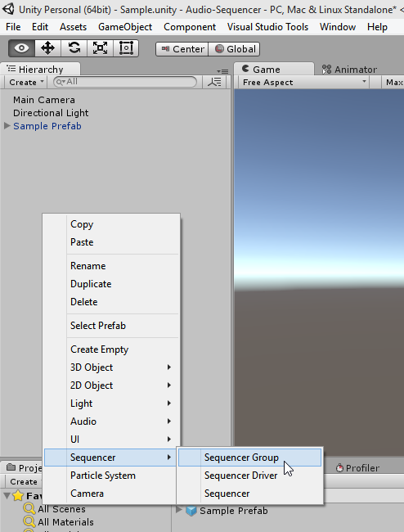
Task: Expand Audio submenu
Action: point(112,422)
